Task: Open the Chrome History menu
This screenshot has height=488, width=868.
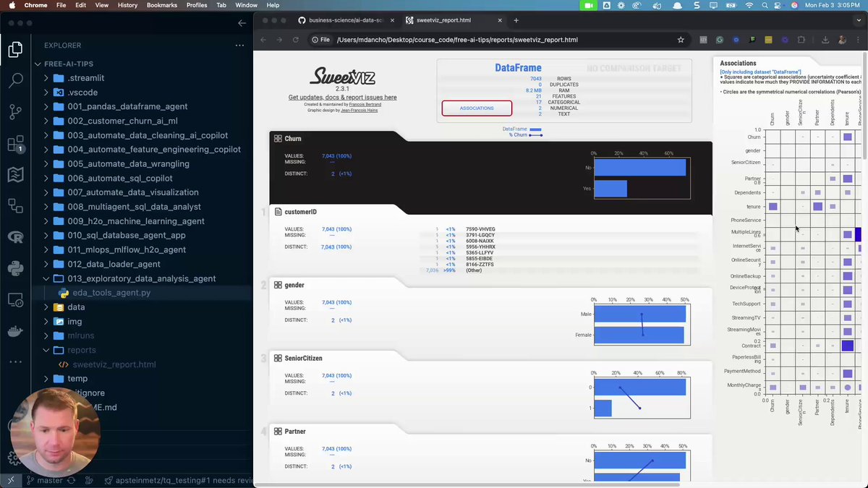Action: point(127,5)
